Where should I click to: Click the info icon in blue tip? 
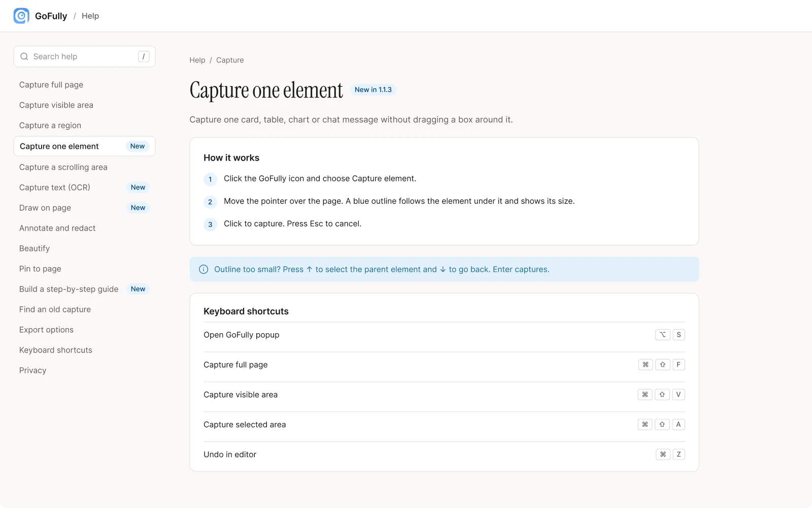204,269
